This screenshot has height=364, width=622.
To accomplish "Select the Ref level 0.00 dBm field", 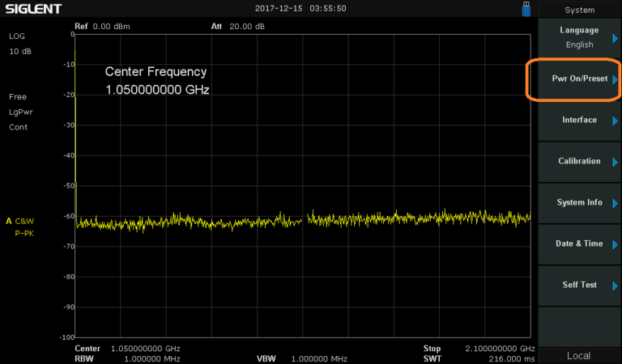I will coord(102,26).
